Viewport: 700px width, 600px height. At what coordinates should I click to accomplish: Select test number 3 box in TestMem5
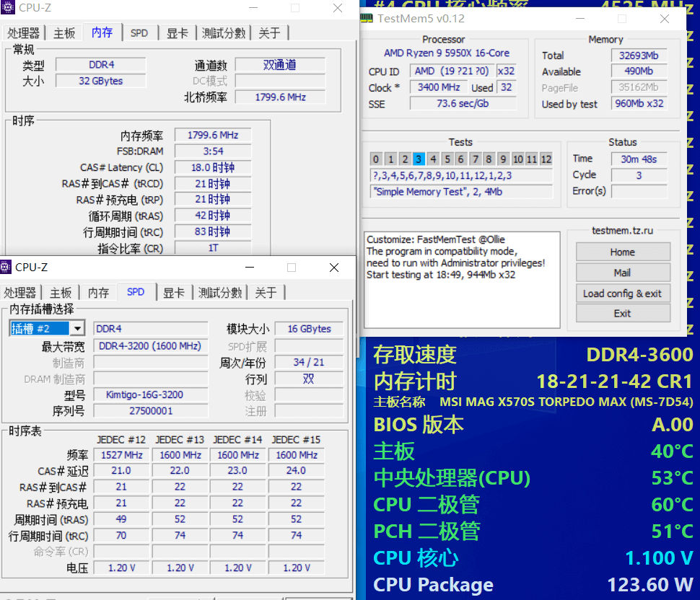(419, 159)
